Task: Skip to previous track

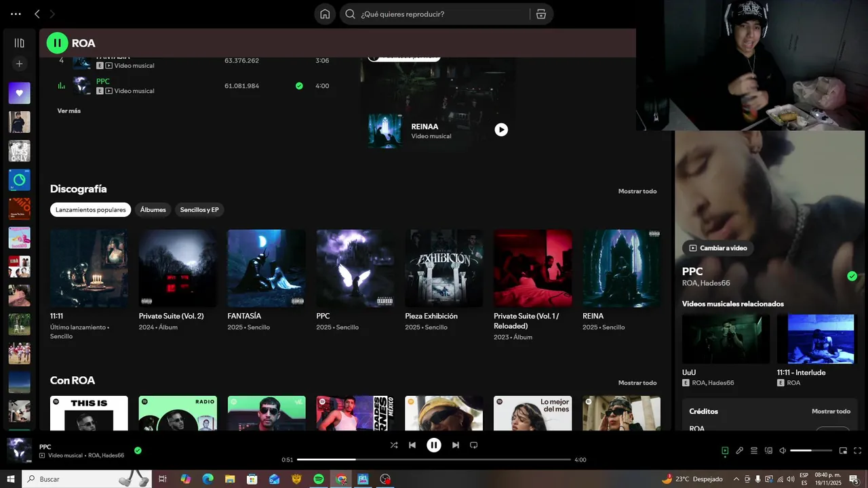Action: 412,445
